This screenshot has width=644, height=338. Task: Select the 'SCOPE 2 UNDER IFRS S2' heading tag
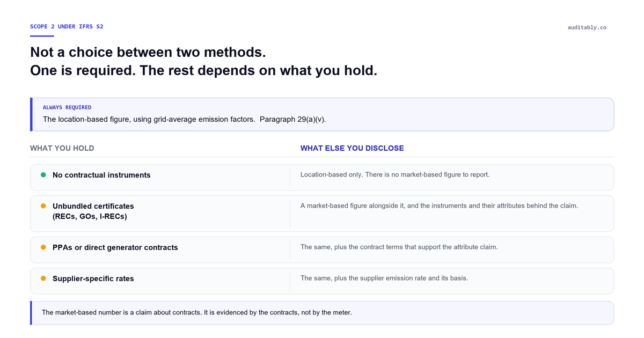67,26
